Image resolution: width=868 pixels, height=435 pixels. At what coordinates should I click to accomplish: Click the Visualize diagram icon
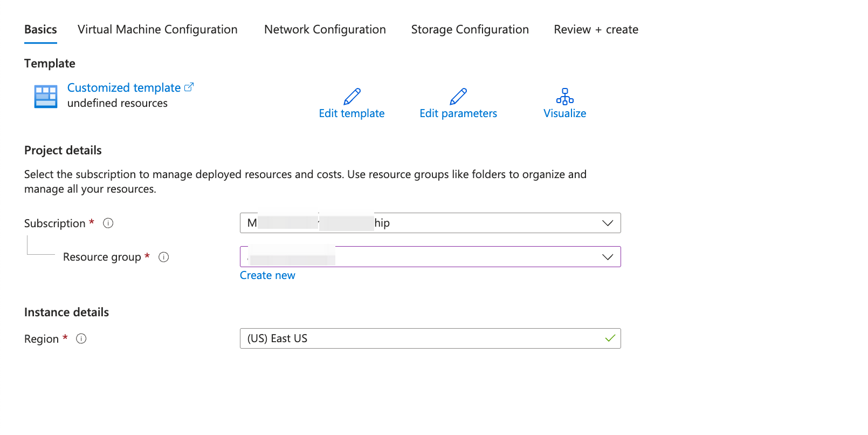[x=564, y=97]
